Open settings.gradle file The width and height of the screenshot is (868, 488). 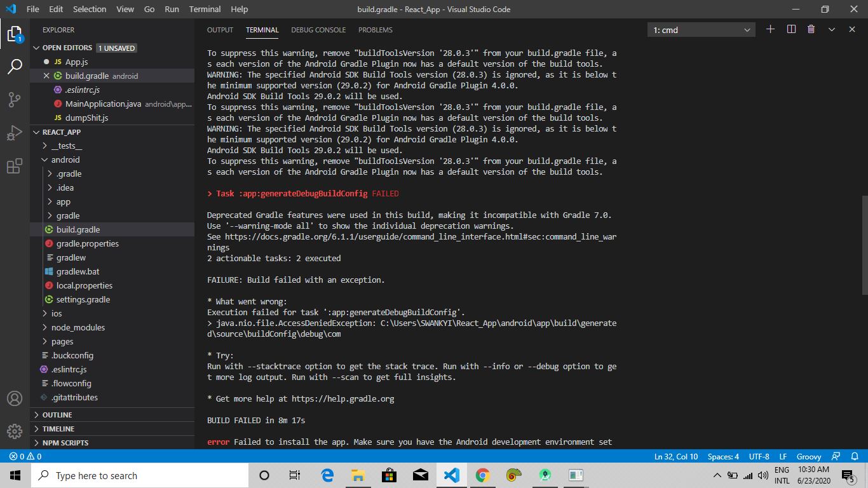112,299
